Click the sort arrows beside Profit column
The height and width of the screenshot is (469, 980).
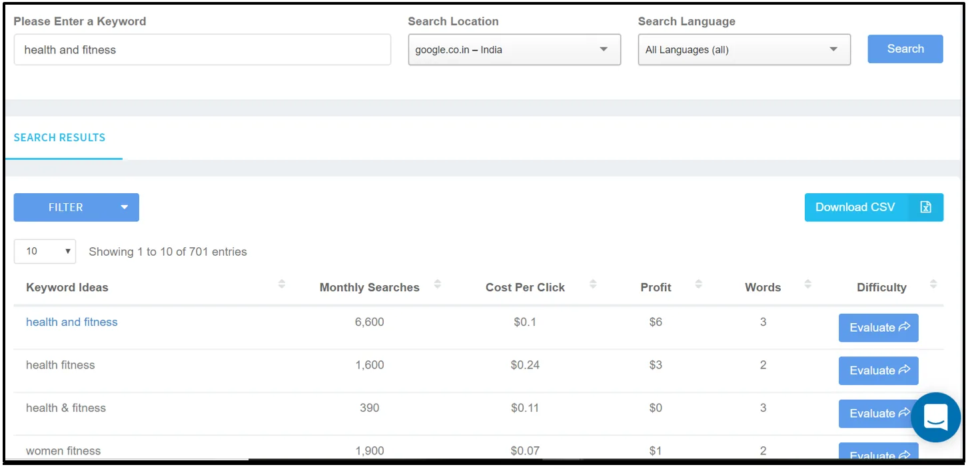(698, 283)
